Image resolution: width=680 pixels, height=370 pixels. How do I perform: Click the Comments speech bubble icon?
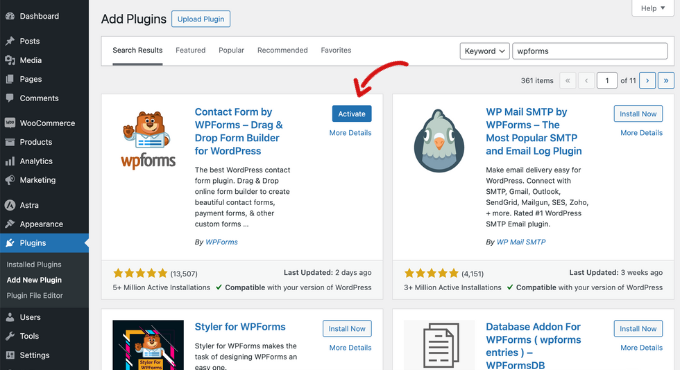[10, 98]
